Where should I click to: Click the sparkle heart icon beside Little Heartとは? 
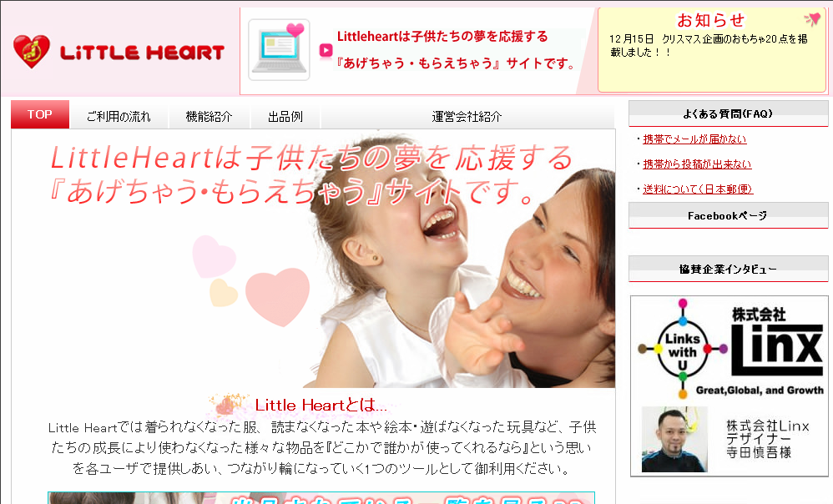point(229,405)
